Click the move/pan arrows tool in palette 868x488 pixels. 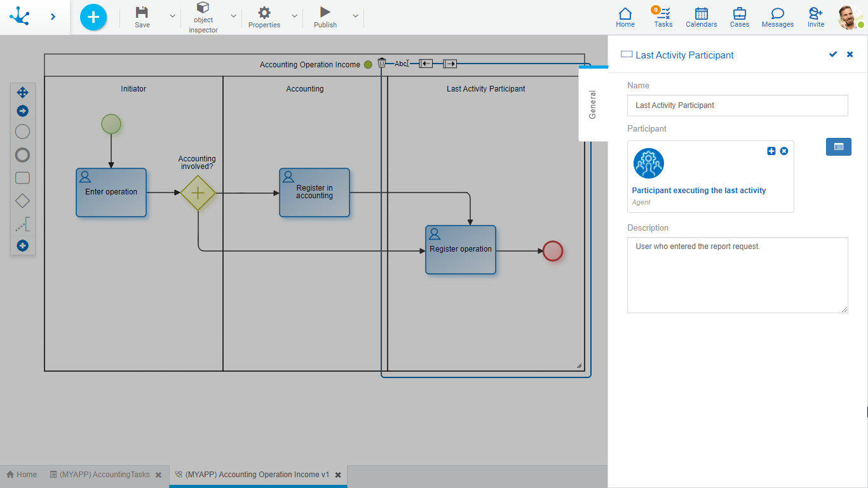point(22,93)
